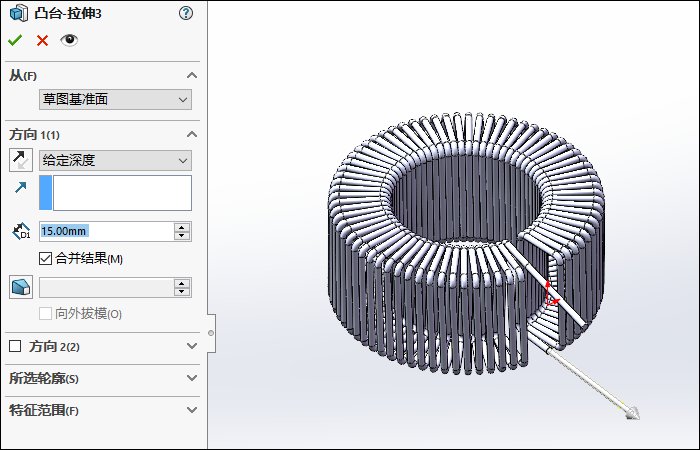Select the direction of extrusion box
The width and height of the screenshot is (700, 450).
[x=115, y=193]
